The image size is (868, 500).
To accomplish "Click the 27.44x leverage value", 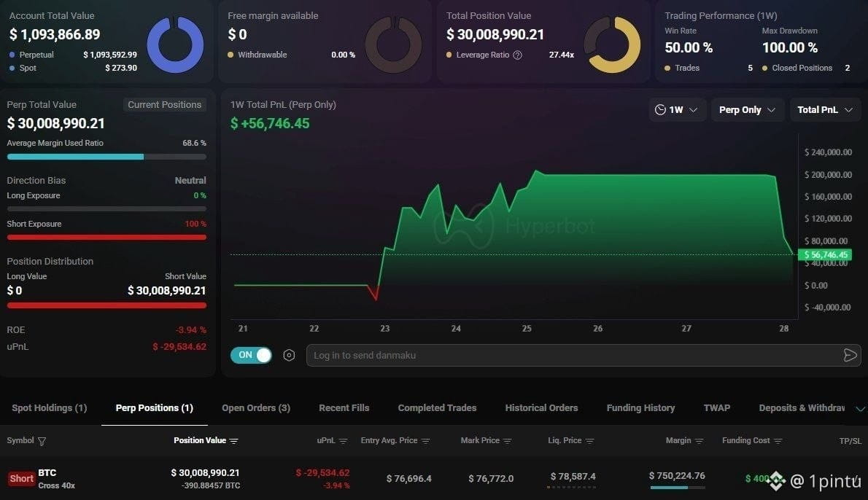I will click(562, 55).
